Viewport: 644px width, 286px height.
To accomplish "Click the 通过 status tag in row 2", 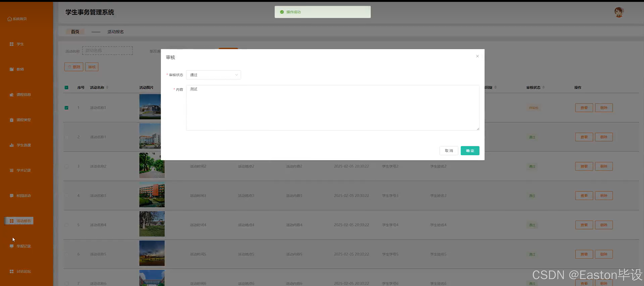I will pyautogui.click(x=532, y=137).
